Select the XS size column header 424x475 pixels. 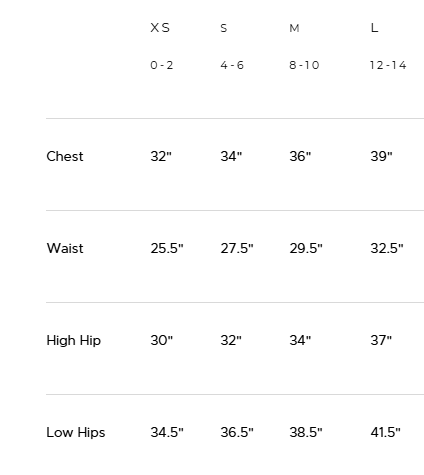[160, 28]
